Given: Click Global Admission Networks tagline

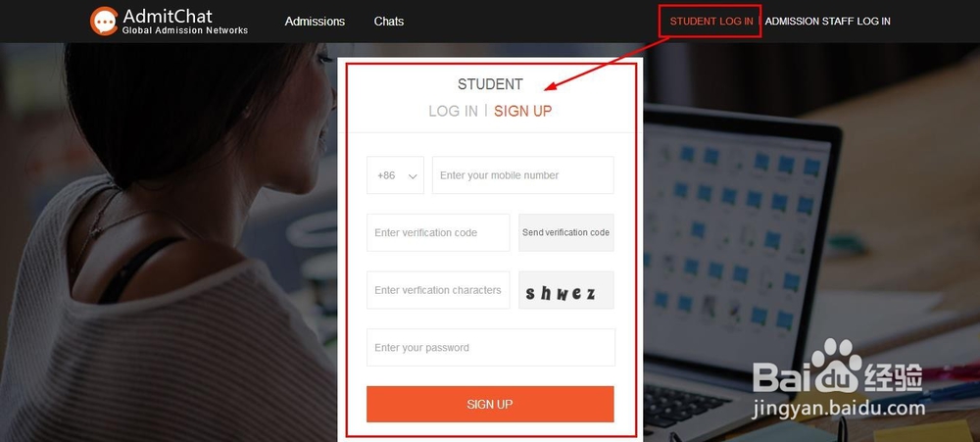Looking at the screenshot, I should click(185, 30).
